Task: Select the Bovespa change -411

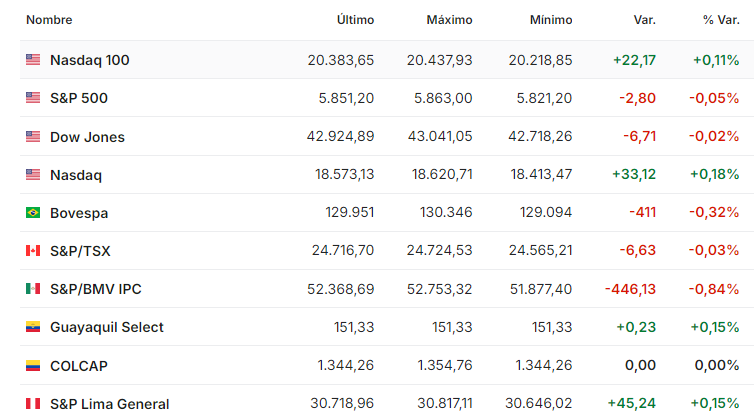Action: 642,212
